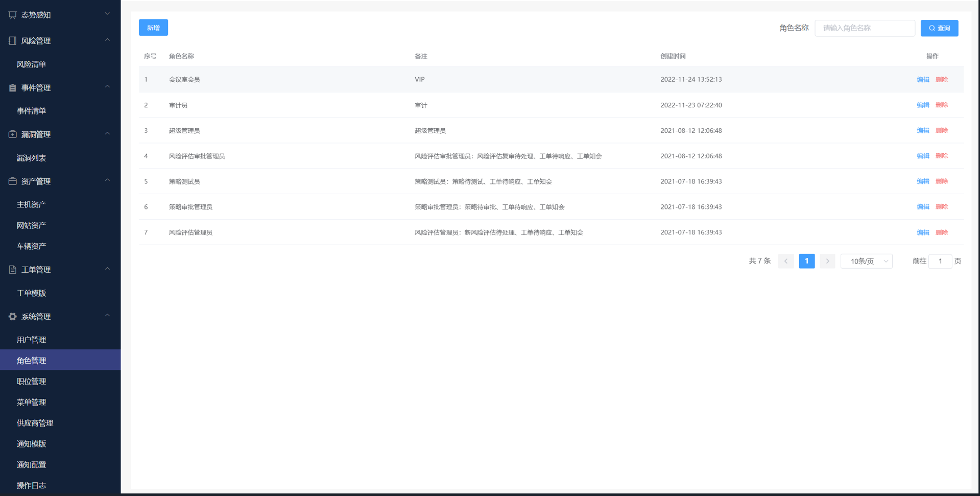Edit the 策略测试员 role
The height and width of the screenshot is (496, 980).
[923, 181]
